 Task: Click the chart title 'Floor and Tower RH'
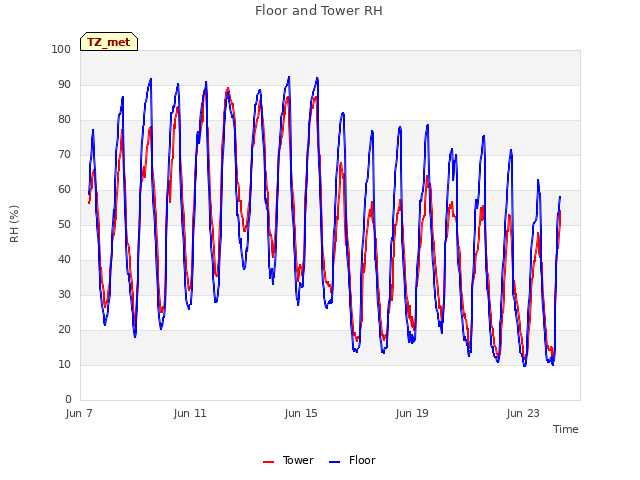319,11
